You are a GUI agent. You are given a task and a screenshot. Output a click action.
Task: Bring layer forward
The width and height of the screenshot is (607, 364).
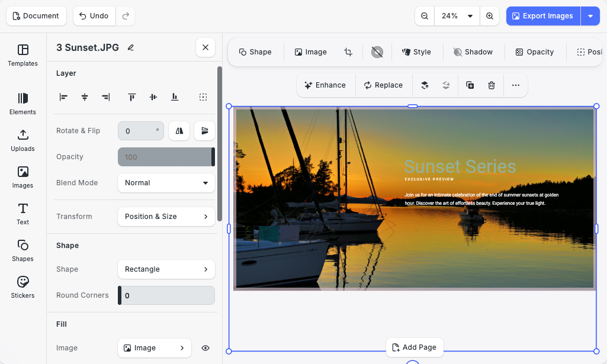425,85
